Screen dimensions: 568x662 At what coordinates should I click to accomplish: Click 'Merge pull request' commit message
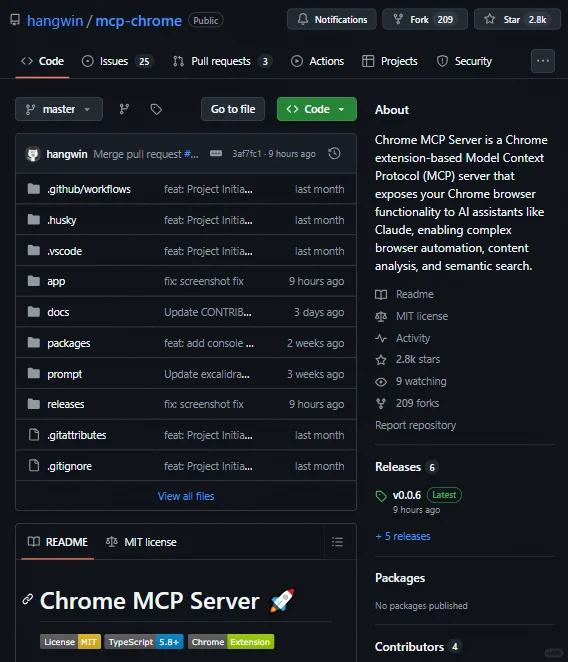(138, 154)
